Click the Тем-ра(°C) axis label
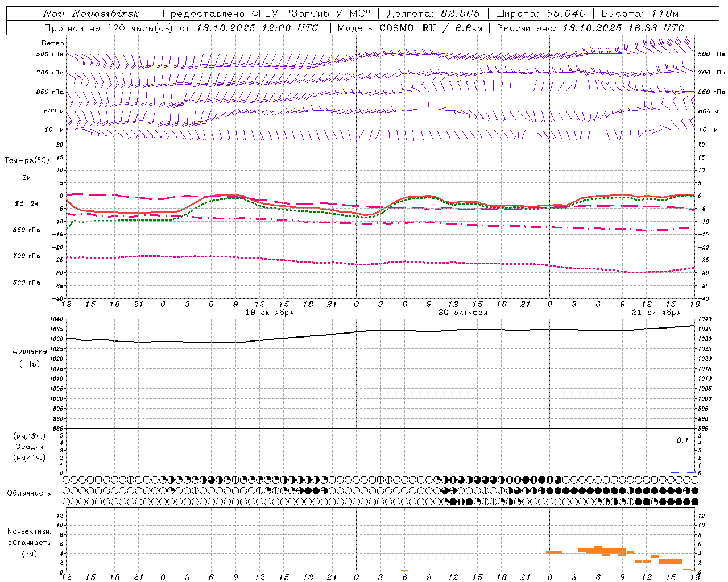Screen dimensions: 728x582 [27, 161]
